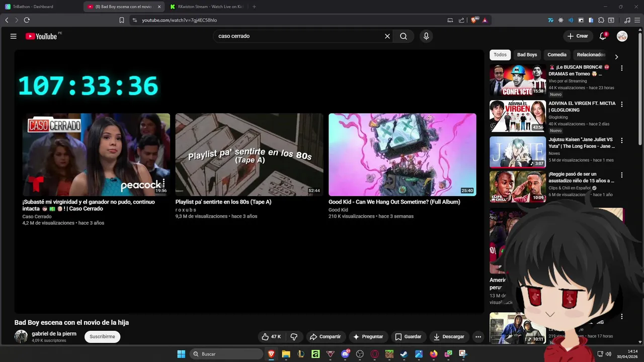Screen dimensions: 644x362
Task: Open 'Le BUSCAN BRONCA' video thumbnail
Action: [518, 80]
